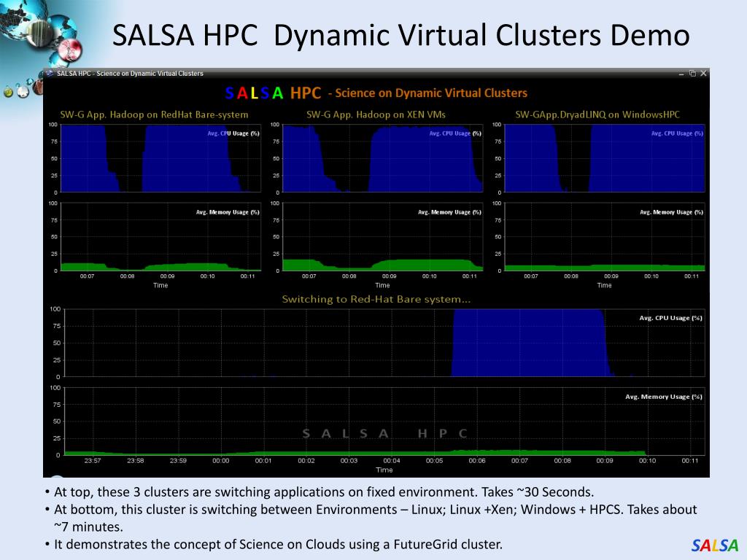Close the SALSA HPC dashboard window
Screen dimensions: 747x560
(703, 74)
